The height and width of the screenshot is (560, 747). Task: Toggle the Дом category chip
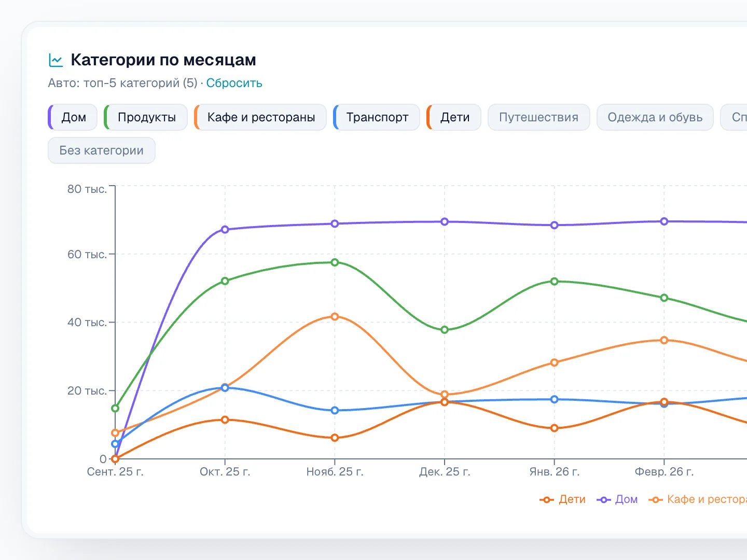pos(73,117)
